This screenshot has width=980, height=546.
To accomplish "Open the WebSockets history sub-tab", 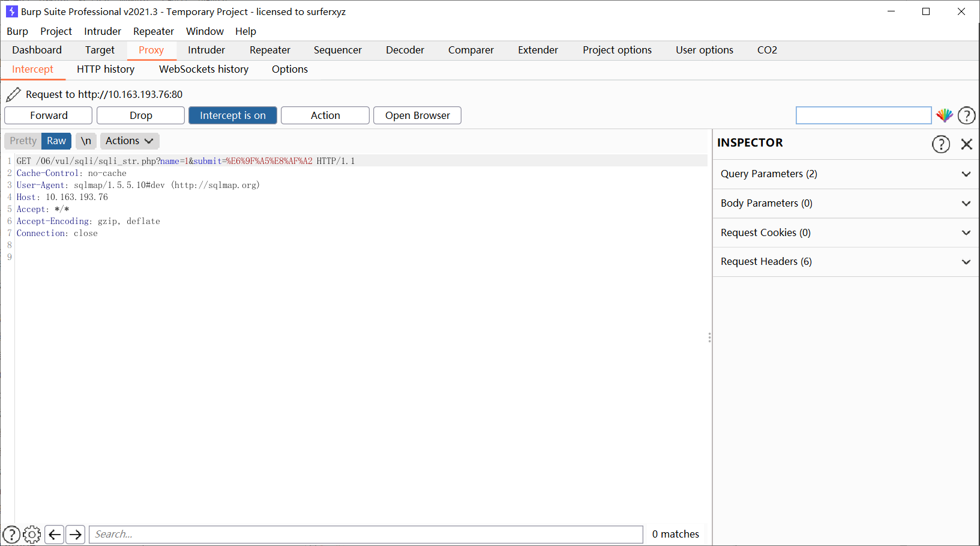I will (204, 69).
